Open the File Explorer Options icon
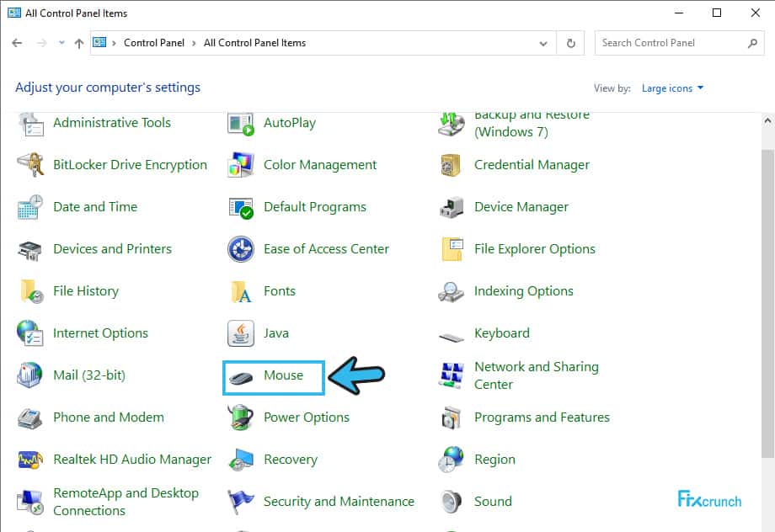 (452, 249)
